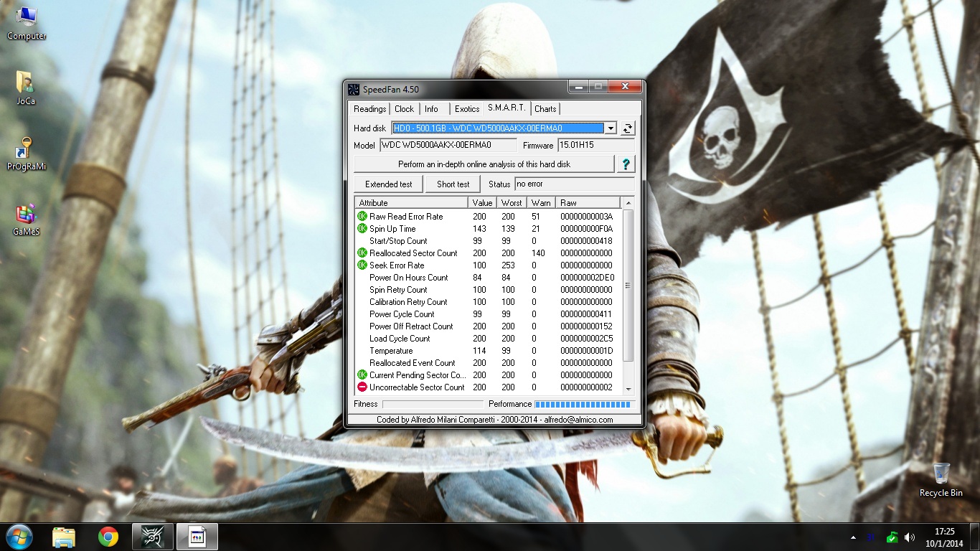Select the Recycle Bin icon
980x551 pixels.
[941, 480]
